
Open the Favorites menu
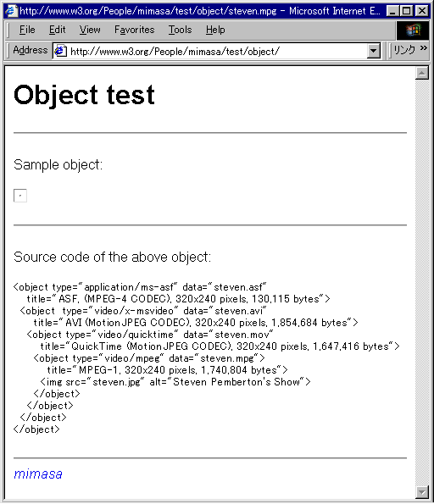tap(135, 30)
